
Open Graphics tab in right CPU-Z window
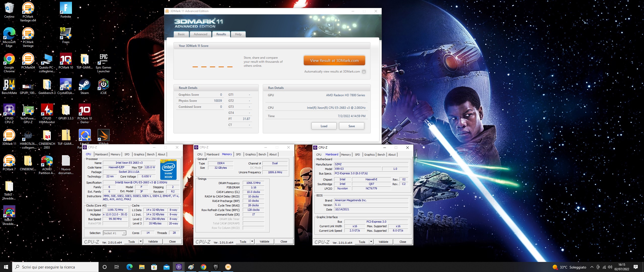369,155
